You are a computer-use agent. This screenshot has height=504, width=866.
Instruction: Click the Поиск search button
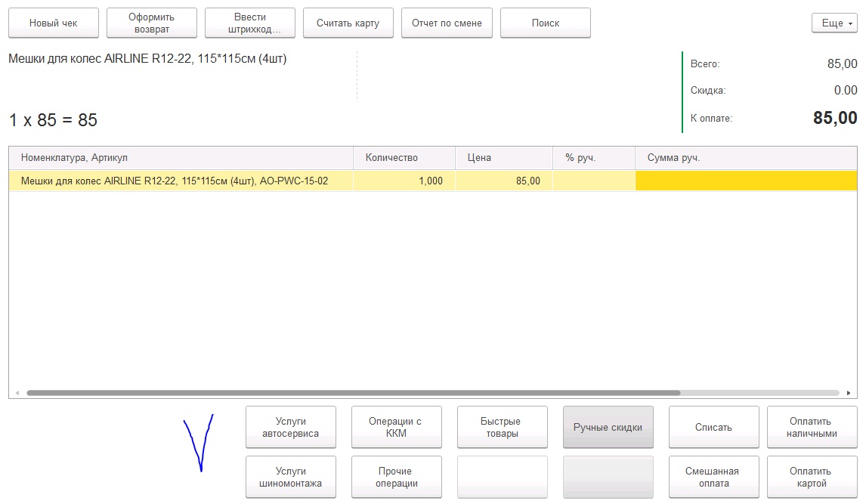point(545,23)
